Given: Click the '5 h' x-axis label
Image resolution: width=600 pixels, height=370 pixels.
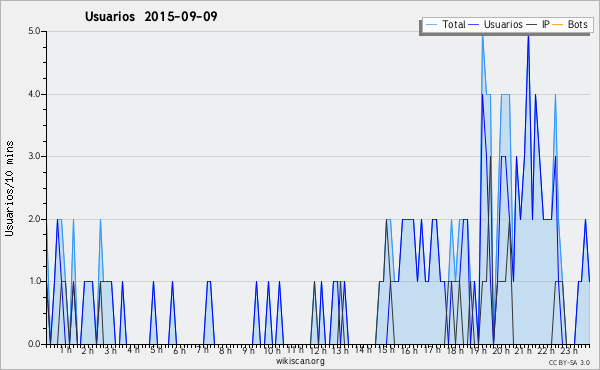Looking at the screenshot, I should 156,350.
